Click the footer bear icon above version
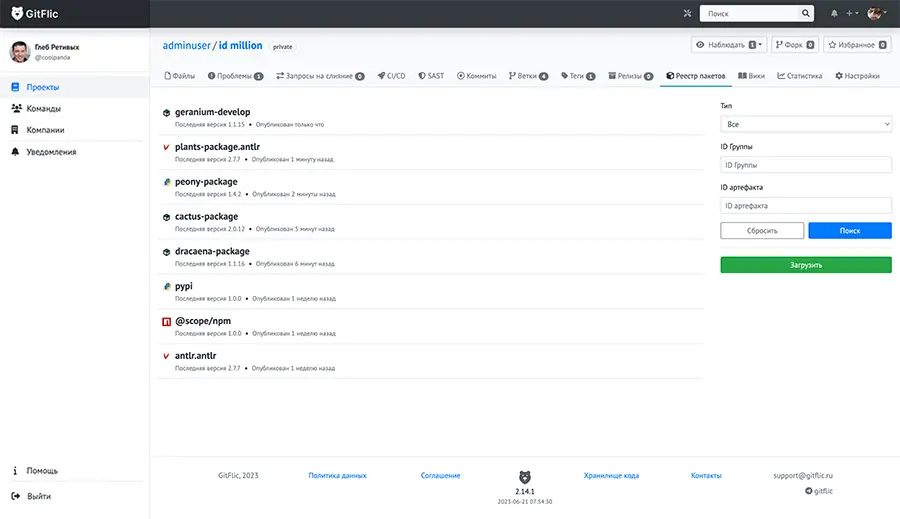The width and height of the screenshot is (900, 519). coord(525,477)
